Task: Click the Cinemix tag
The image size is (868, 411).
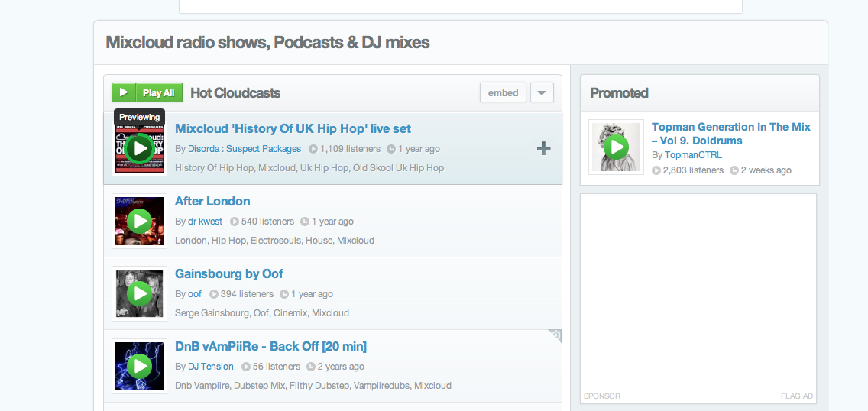Action: 290,313
